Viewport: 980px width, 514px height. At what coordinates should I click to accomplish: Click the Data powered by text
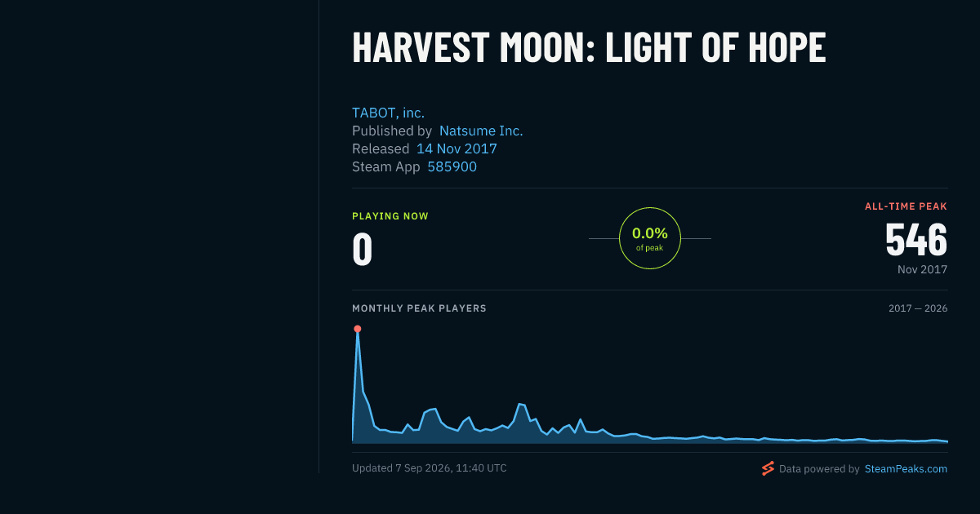point(819,469)
